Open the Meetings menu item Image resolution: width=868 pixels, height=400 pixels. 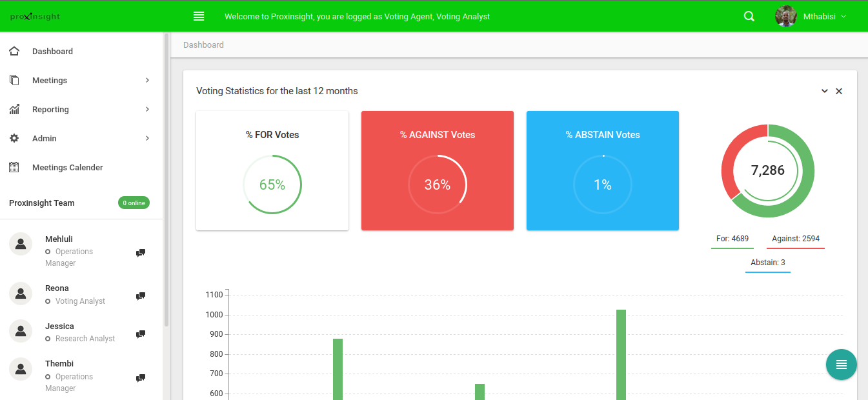click(81, 80)
